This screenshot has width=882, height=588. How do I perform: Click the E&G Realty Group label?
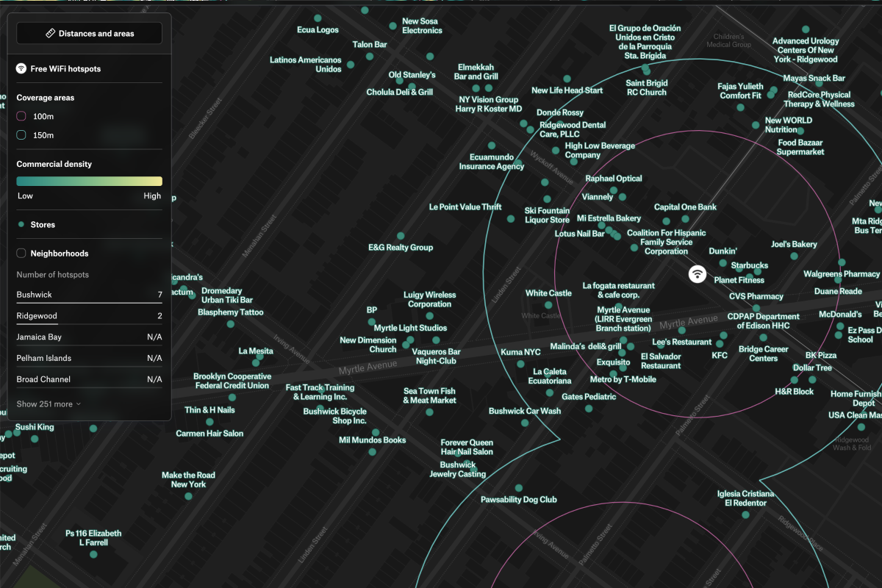click(401, 248)
